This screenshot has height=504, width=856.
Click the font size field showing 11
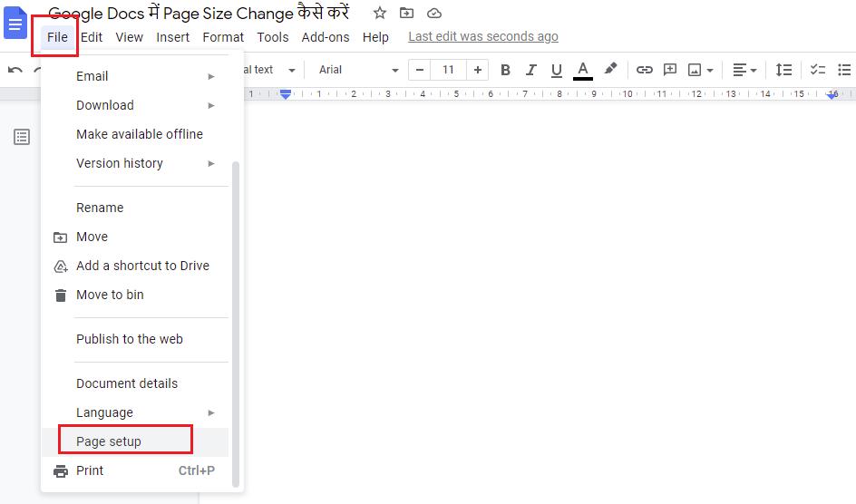tap(448, 70)
